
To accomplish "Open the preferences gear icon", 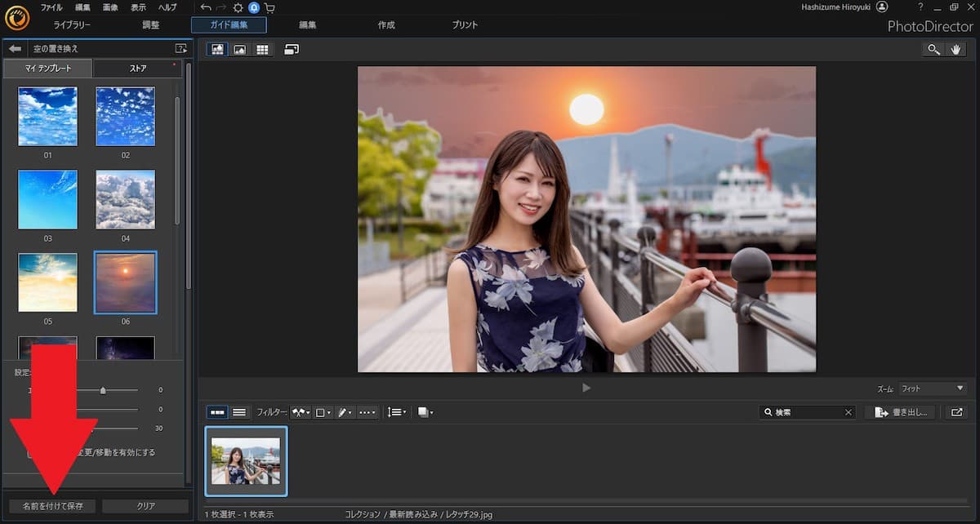I will 238,7.
